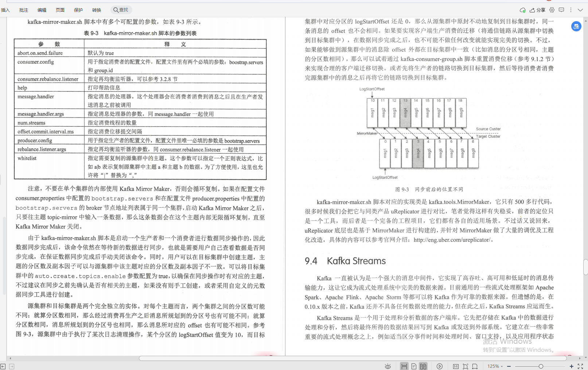
Task: Click the figure caption 图 9-3 同步前后的位置不同
Action: tap(429, 189)
